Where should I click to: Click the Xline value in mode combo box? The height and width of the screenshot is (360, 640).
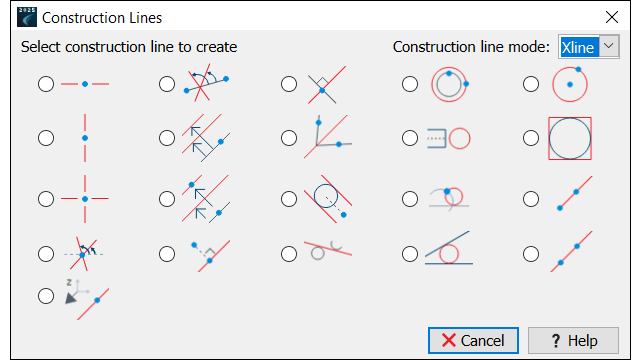pos(578,47)
